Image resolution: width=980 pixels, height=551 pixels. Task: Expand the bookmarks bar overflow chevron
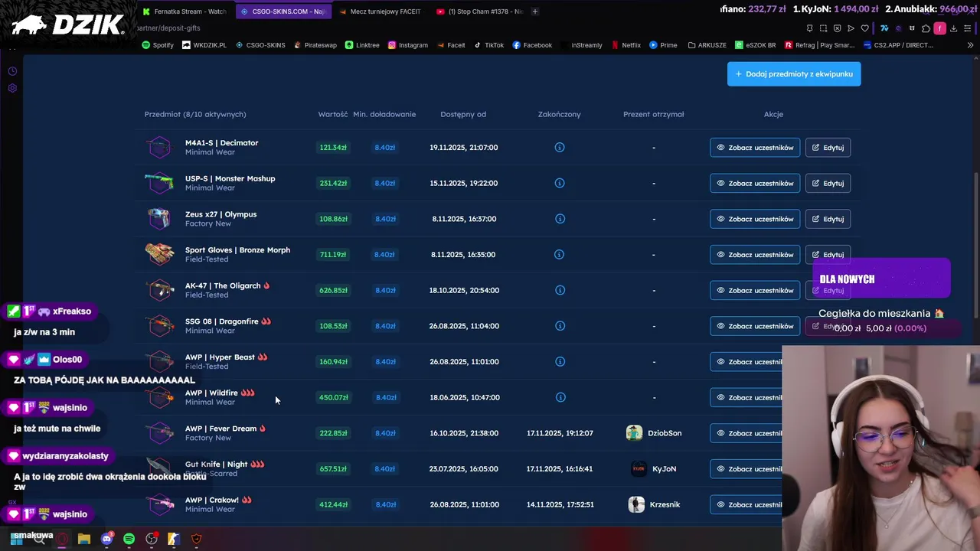[970, 45]
